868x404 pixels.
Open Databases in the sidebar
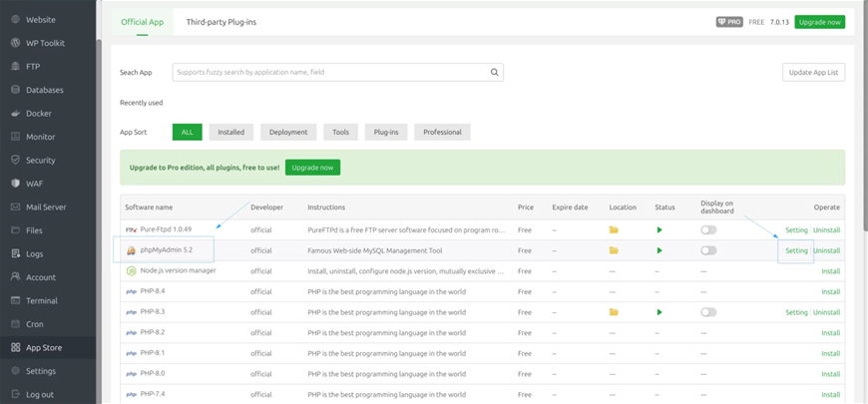44,90
